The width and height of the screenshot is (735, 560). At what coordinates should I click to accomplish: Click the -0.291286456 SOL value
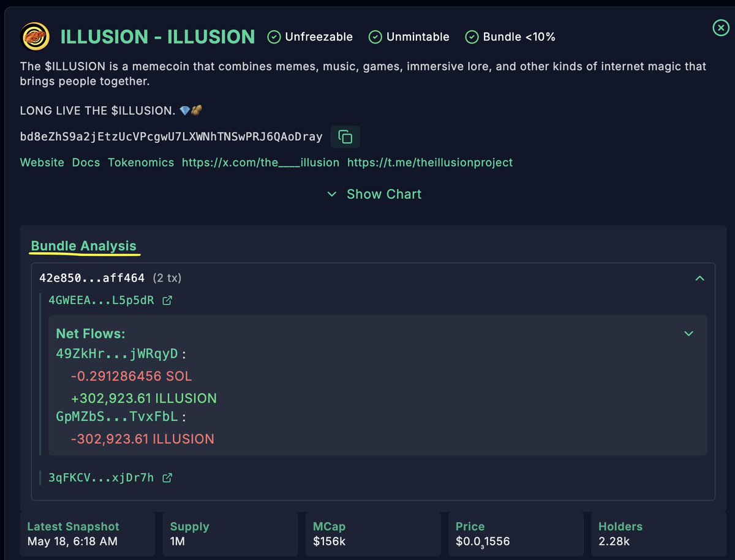pyautogui.click(x=132, y=376)
